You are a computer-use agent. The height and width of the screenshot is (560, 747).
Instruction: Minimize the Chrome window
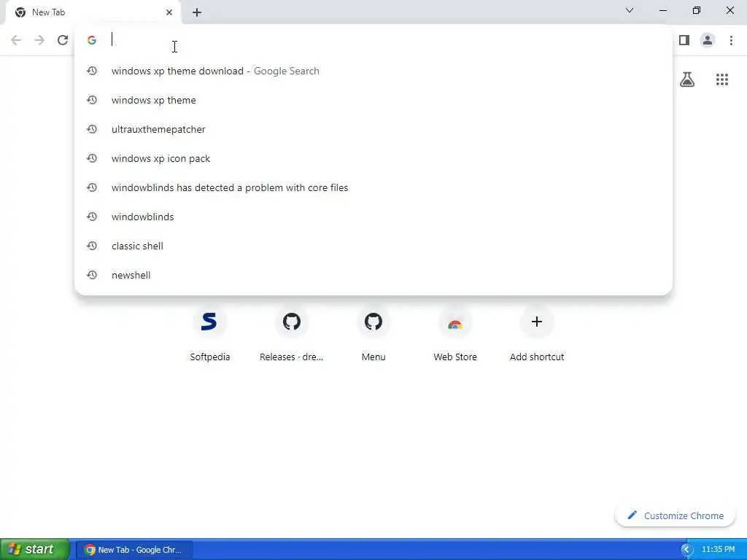[x=663, y=10]
